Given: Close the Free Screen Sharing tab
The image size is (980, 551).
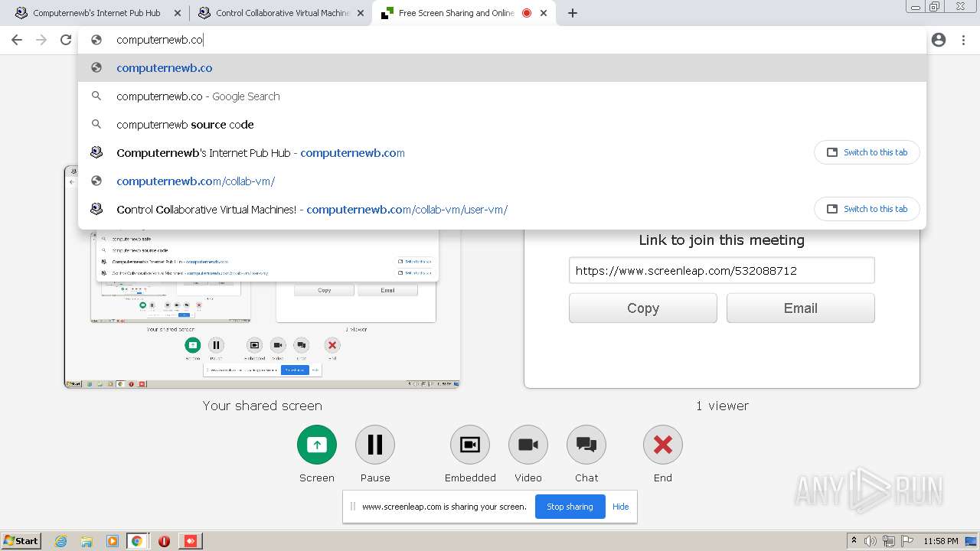Looking at the screenshot, I should [545, 13].
